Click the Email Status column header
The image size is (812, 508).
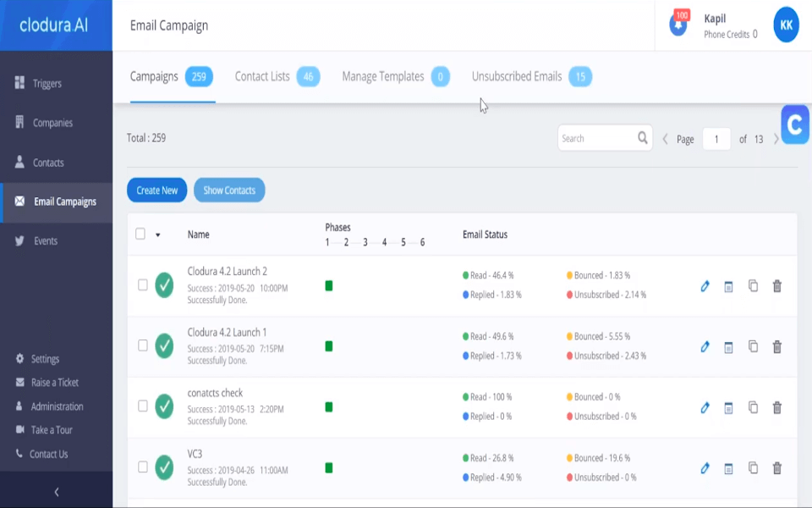pos(485,235)
